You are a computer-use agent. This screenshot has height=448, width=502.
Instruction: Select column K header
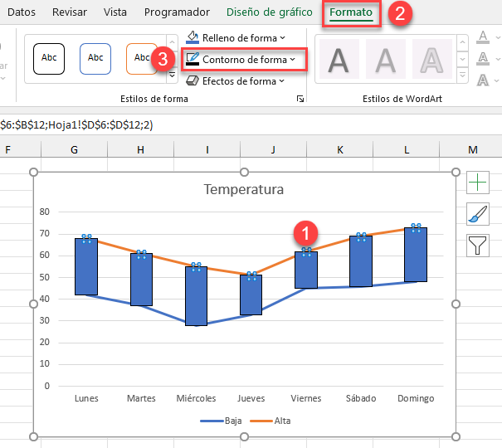click(x=339, y=149)
